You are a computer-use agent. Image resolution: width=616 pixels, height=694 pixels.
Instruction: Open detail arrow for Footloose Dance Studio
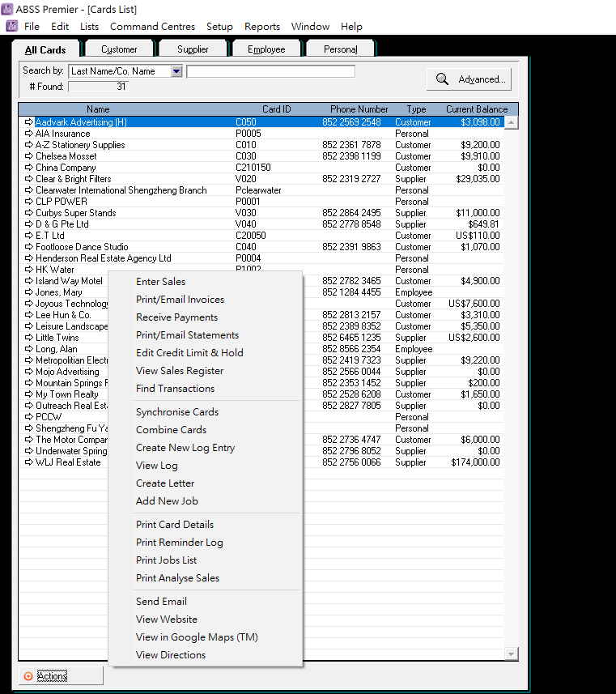point(29,246)
